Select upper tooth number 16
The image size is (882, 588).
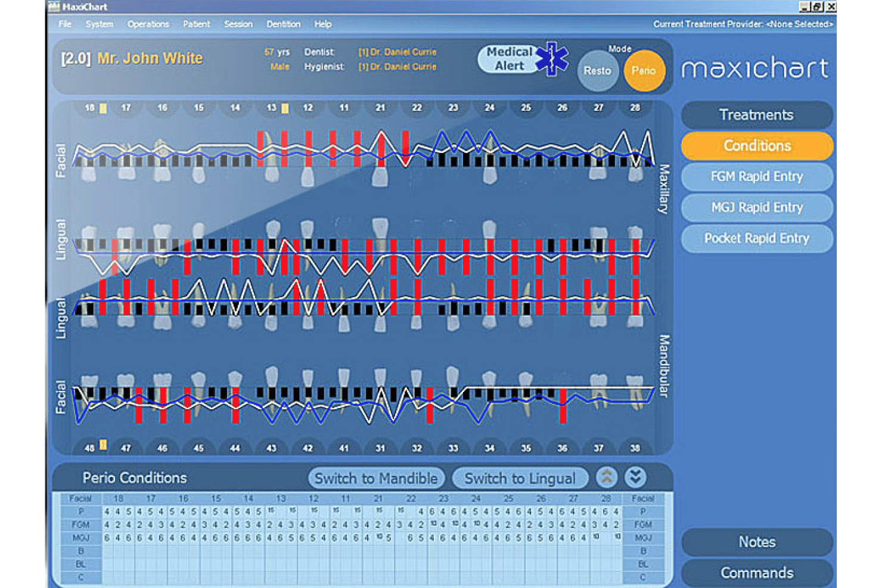coord(162,108)
